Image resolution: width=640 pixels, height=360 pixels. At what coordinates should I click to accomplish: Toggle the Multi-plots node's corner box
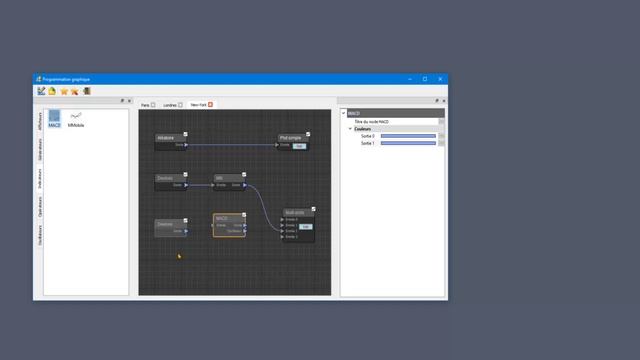tap(313, 209)
